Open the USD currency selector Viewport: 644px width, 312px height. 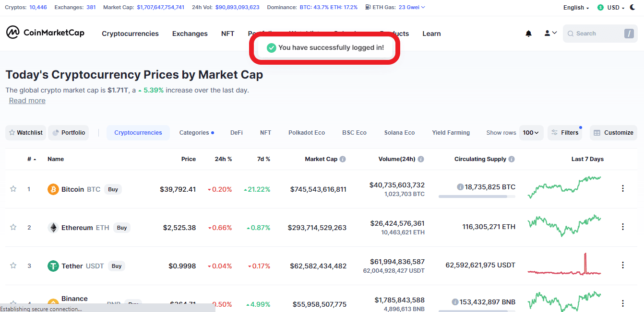tap(610, 8)
